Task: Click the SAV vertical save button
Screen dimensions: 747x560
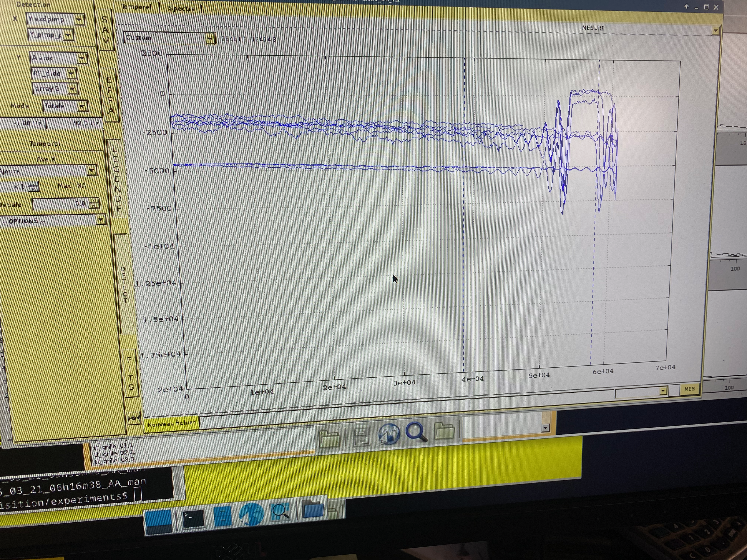Action: pyautogui.click(x=105, y=30)
